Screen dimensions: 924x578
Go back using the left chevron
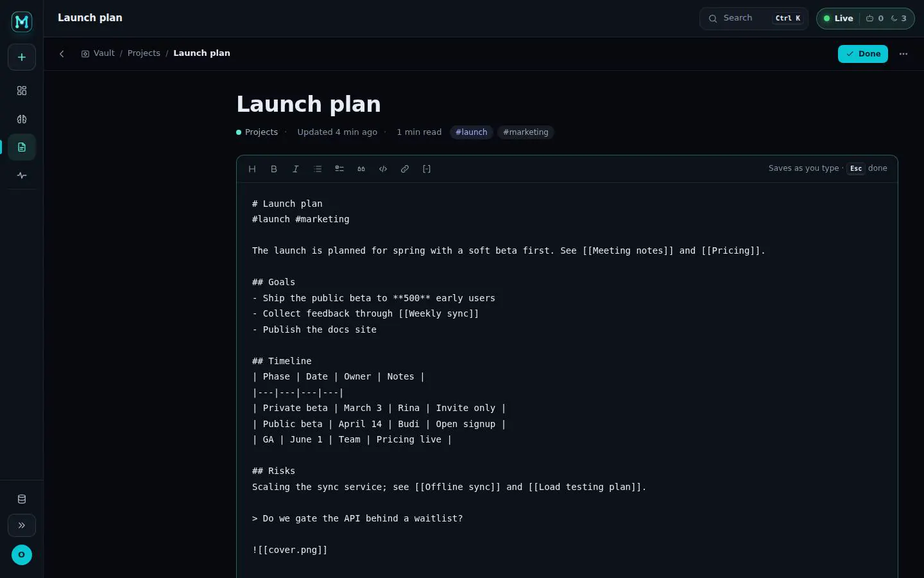(x=62, y=54)
